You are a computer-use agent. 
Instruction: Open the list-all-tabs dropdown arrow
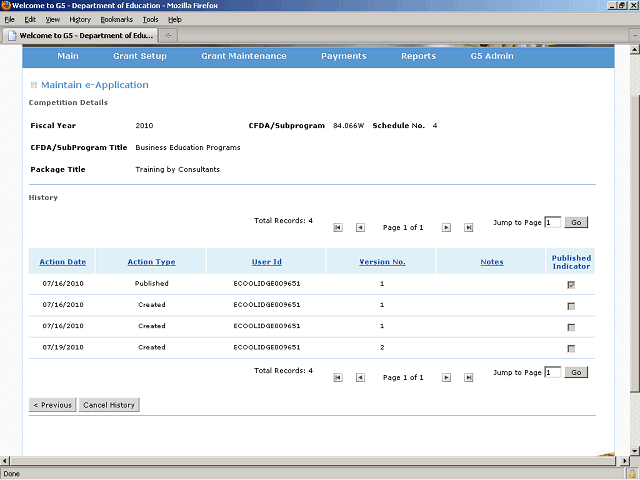629,35
